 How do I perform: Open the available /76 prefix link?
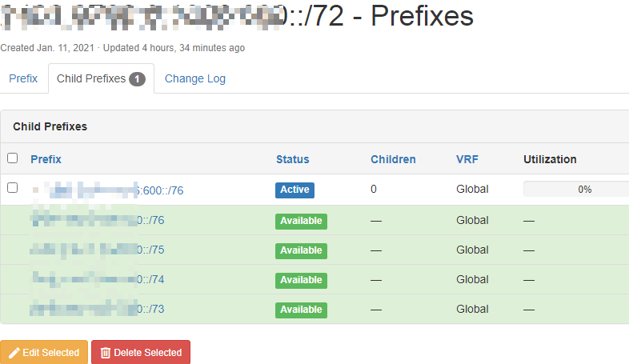[97, 220]
